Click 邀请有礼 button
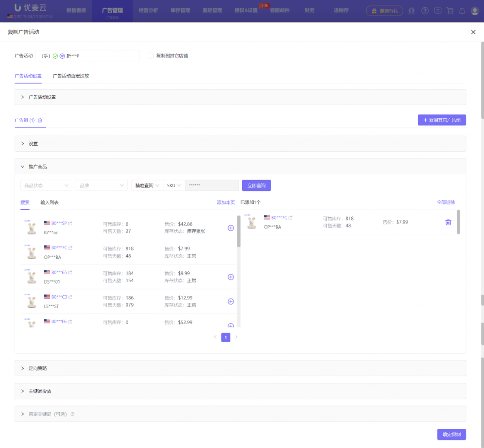This screenshot has height=448, width=484. tap(385, 11)
